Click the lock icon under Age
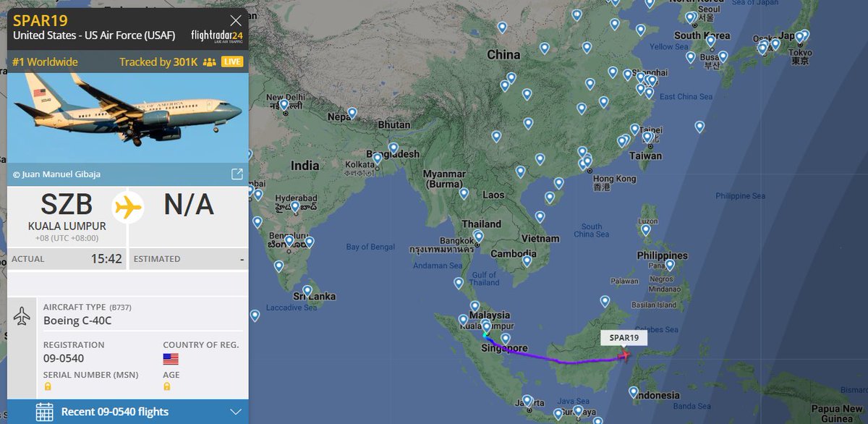 point(167,387)
